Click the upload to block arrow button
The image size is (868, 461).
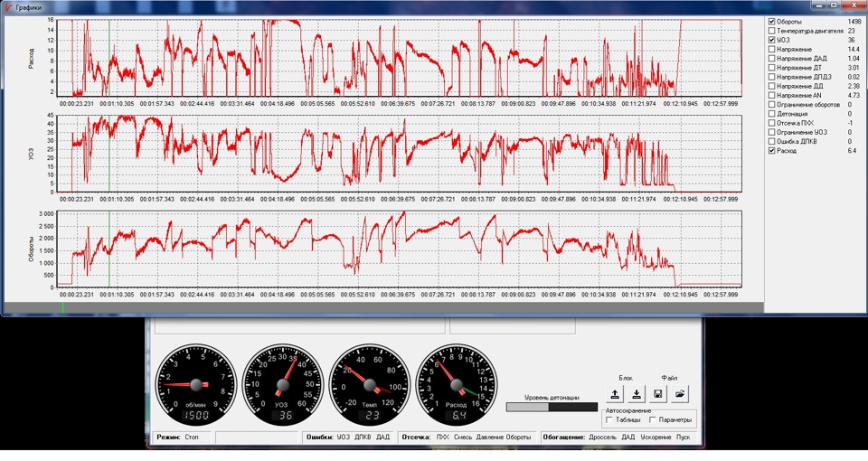pyautogui.click(x=615, y=395)
